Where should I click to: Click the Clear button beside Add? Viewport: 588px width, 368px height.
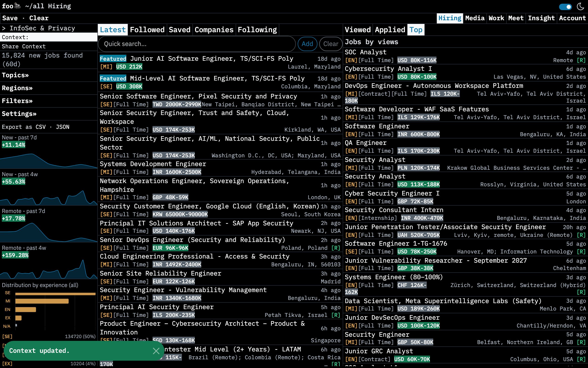(331, 44)
